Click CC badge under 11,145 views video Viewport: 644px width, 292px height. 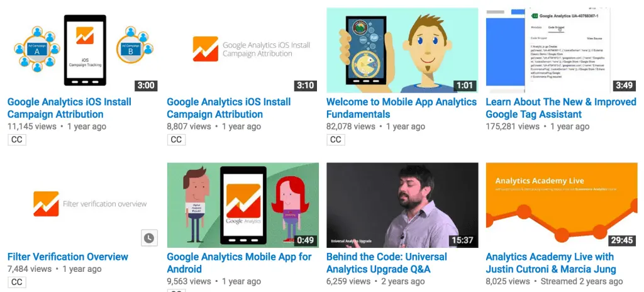(x=17, y=140)
